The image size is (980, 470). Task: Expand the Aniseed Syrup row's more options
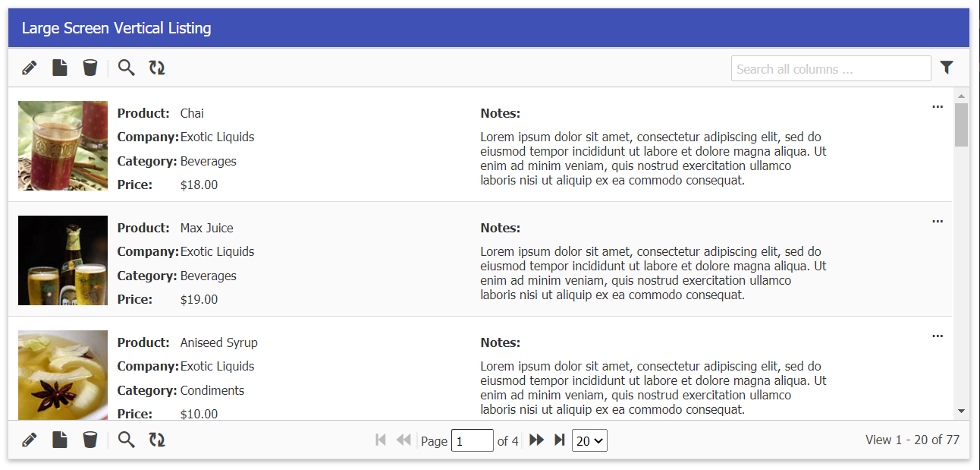(x=938, y=336)
